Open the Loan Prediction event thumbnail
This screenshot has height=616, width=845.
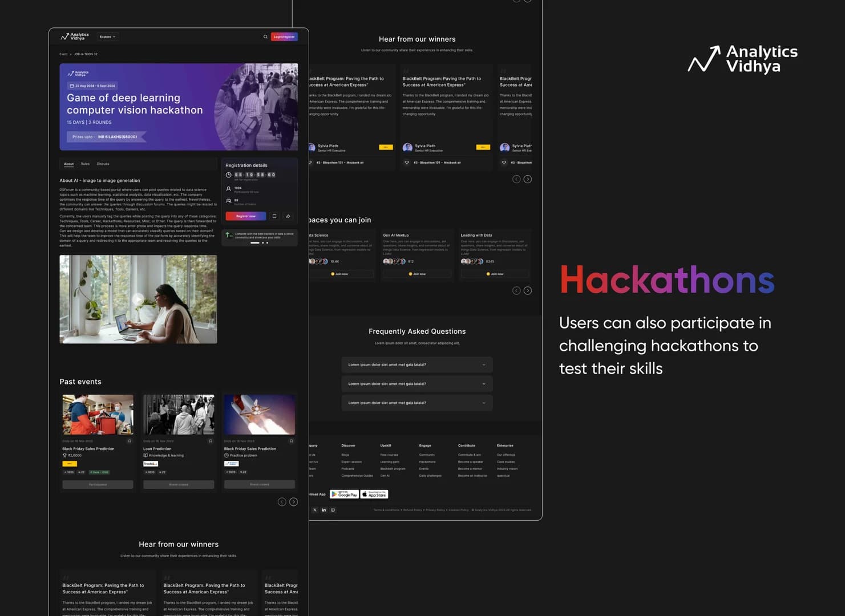(179, 415)
